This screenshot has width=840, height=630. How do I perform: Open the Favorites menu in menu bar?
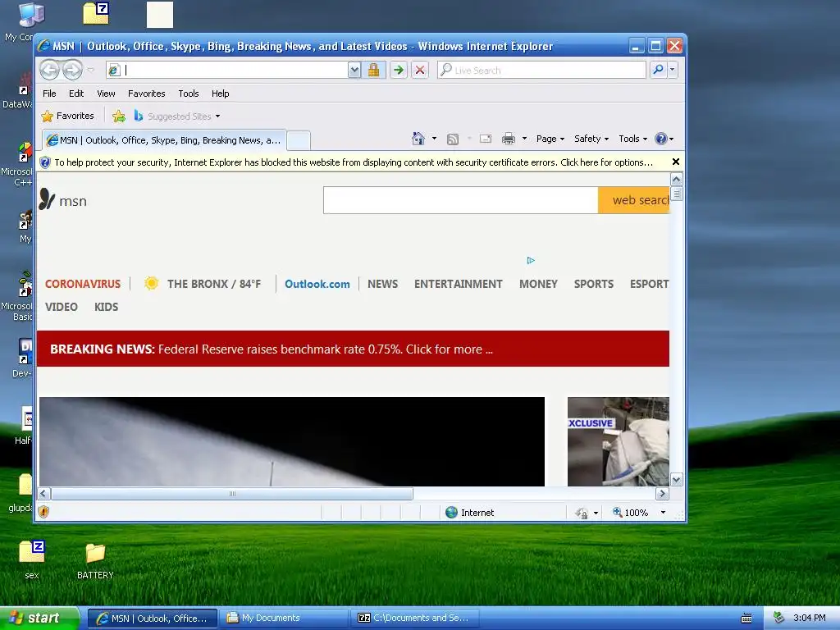click(146, 94)
